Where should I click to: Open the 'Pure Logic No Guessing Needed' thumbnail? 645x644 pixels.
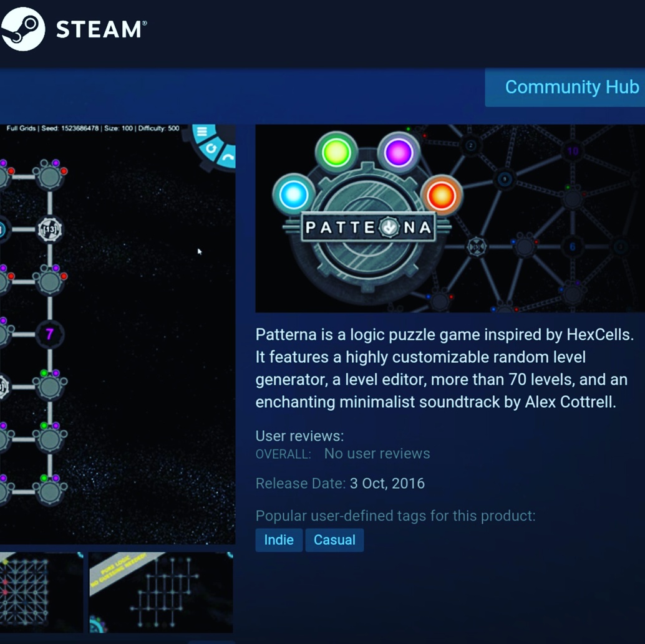161,592
